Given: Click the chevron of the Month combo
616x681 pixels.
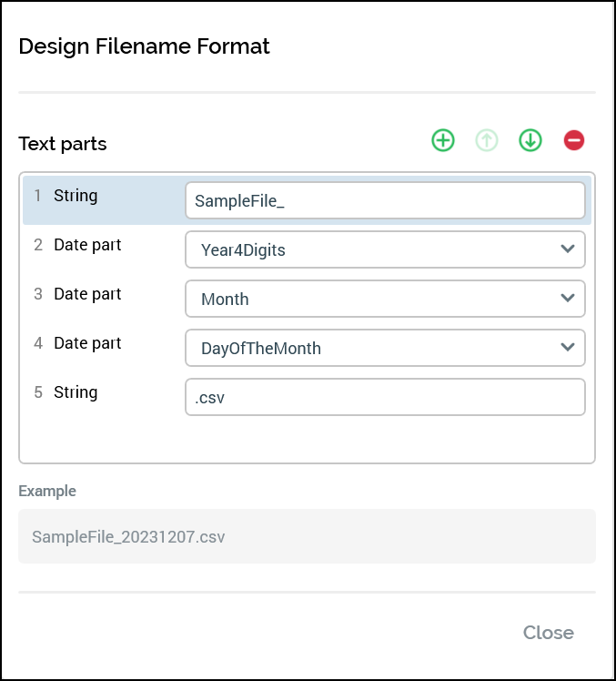Looking at the screenshot, I should point(568,299).
